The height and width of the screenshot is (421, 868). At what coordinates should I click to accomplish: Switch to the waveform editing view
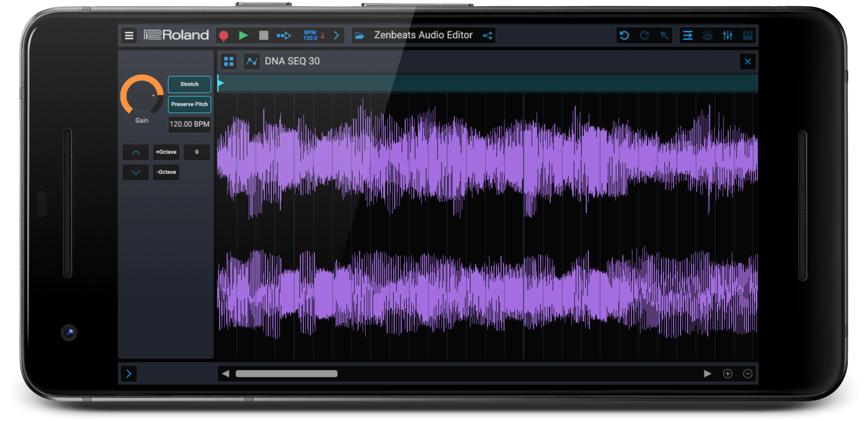[x=251, y=61]
